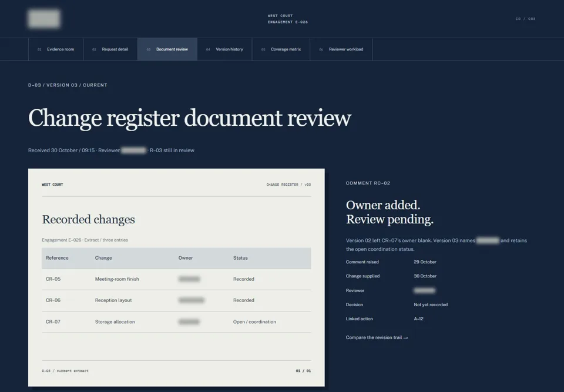Click the Owner column header
Viewport: 564px width, 392px height.
click(186, 258)
